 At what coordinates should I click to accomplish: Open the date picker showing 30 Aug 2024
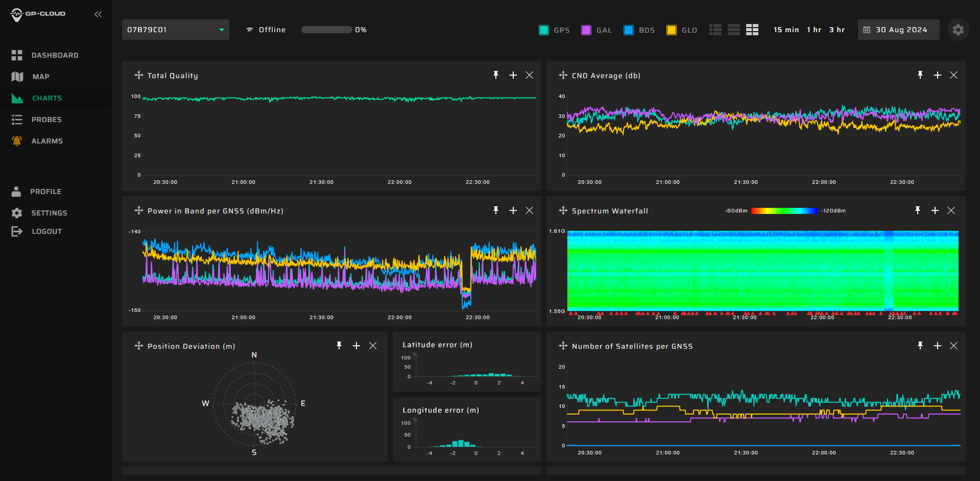[898, 30]
